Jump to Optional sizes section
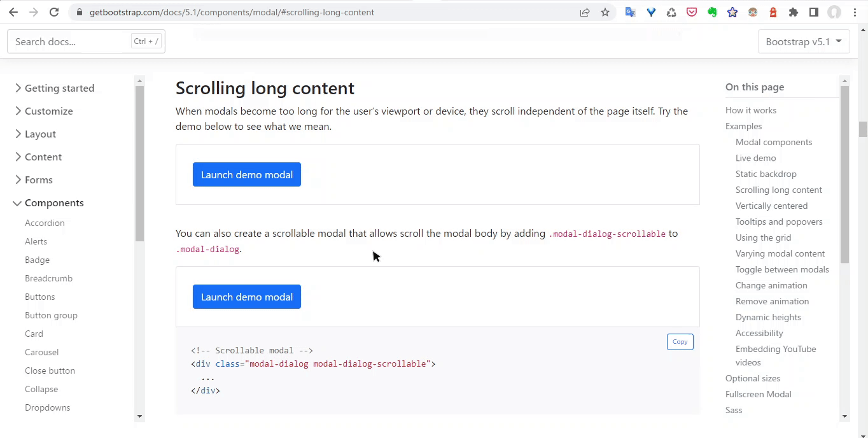Viewport: 868px width, 438px height. pyautogui.click(x=753, y=378)
